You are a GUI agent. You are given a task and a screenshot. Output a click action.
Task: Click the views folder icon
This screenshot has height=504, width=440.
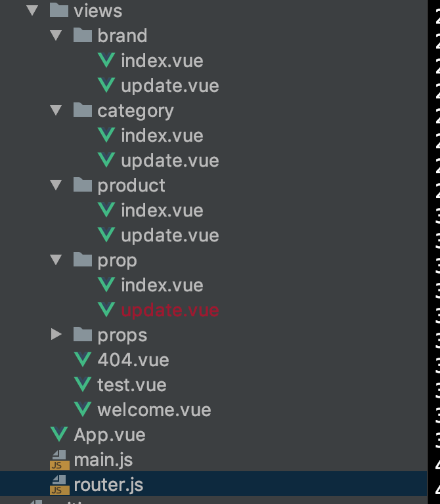tap(59, 10)
